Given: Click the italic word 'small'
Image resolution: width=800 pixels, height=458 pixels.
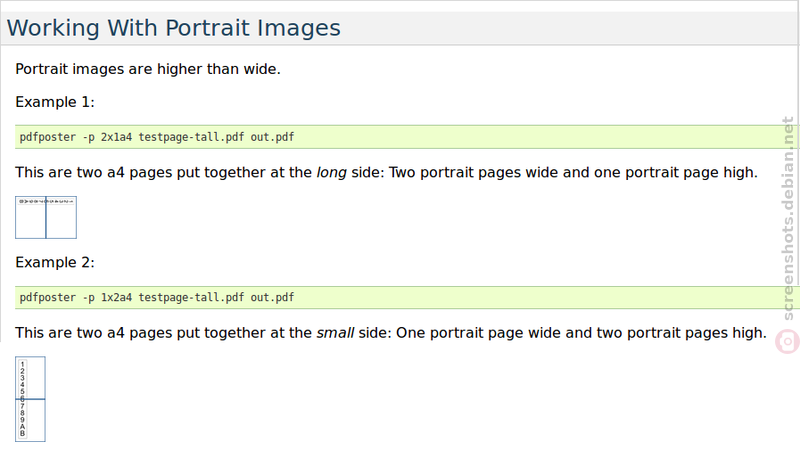Looking at the screenshot, I should pos(335,333).
